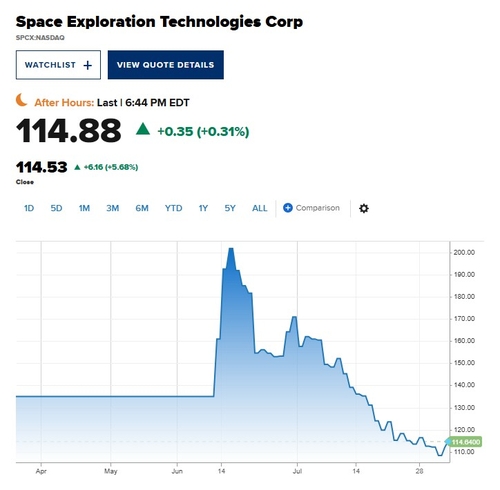This screenshot has width=500, height=490.
Task: Open chart settings gear icon
Action: [x=364, y=208]
